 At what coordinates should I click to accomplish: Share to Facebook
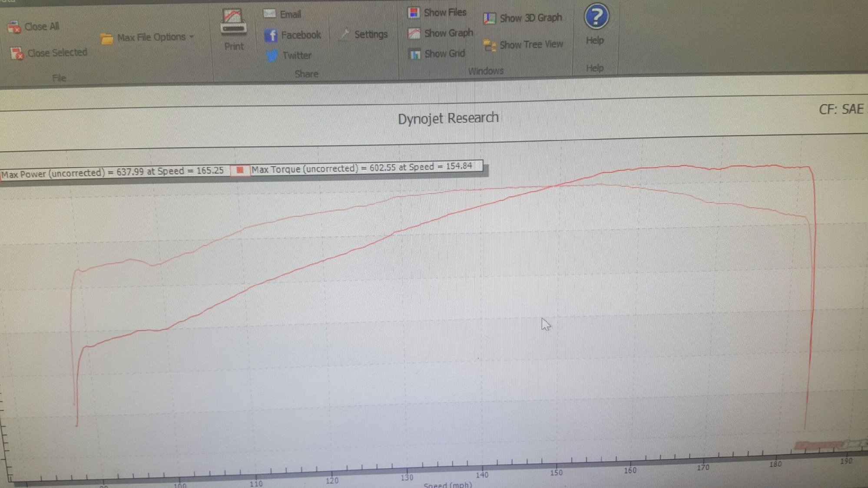292,35
